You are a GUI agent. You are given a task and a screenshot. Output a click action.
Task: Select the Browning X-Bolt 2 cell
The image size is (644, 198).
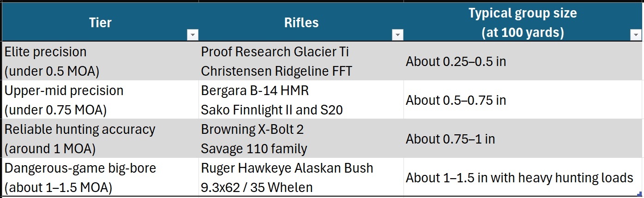252,129
